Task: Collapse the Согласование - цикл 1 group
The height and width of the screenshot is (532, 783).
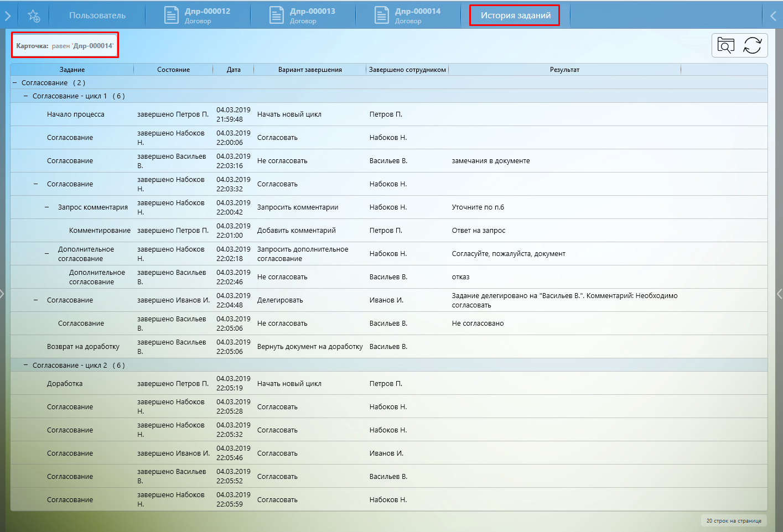Action: pos(26,96)
